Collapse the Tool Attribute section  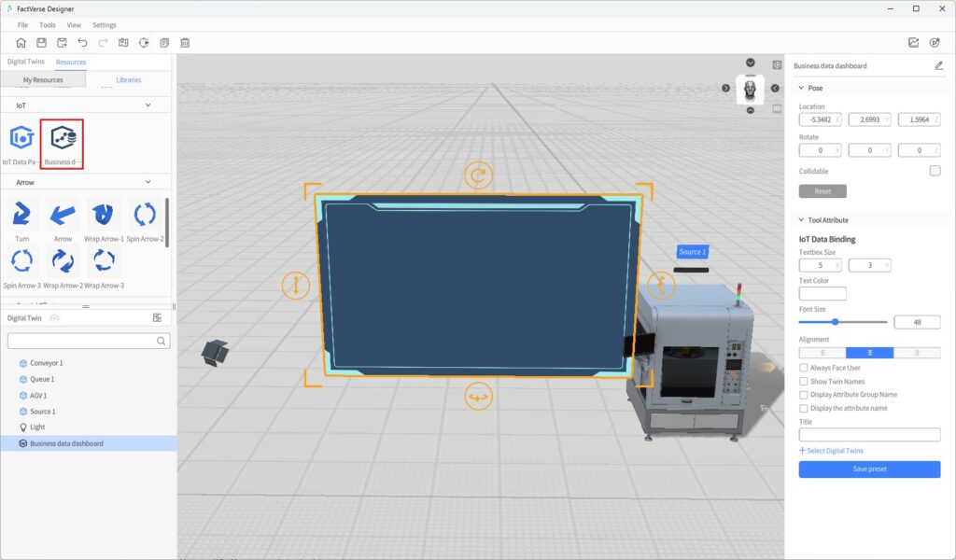pyautogui.click(x=801, y=220)
